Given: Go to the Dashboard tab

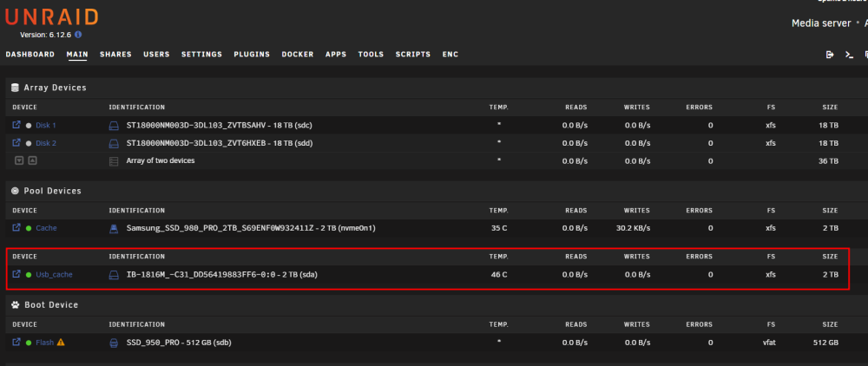Looking at the screenshot, I should (x=30, y=54).
